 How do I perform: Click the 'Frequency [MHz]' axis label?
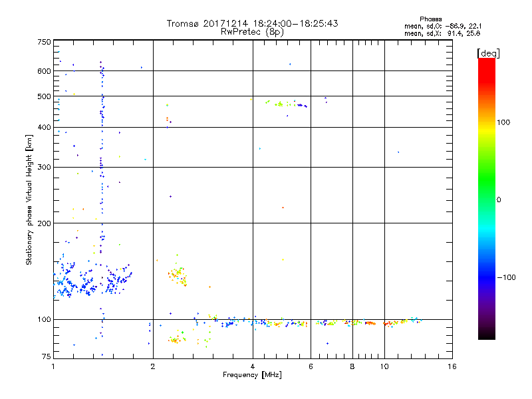(x=252, y=375)
